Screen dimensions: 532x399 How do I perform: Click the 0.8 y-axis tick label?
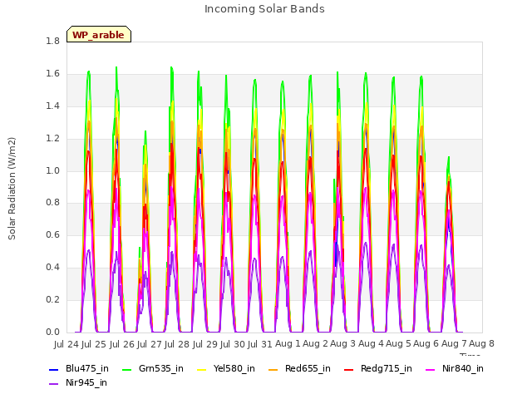pos(52,203)
